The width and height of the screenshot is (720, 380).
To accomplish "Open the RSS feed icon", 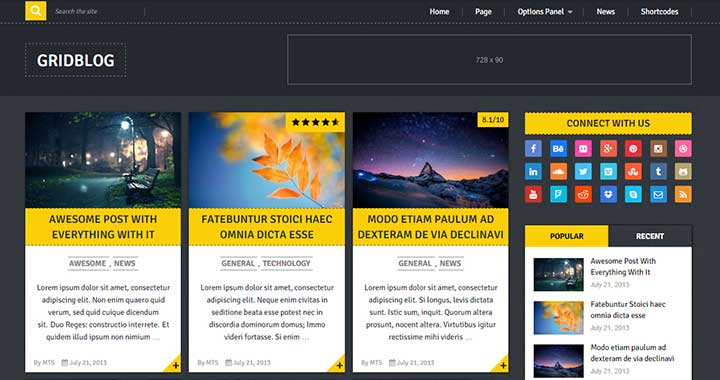I will [x=683, y=195].
